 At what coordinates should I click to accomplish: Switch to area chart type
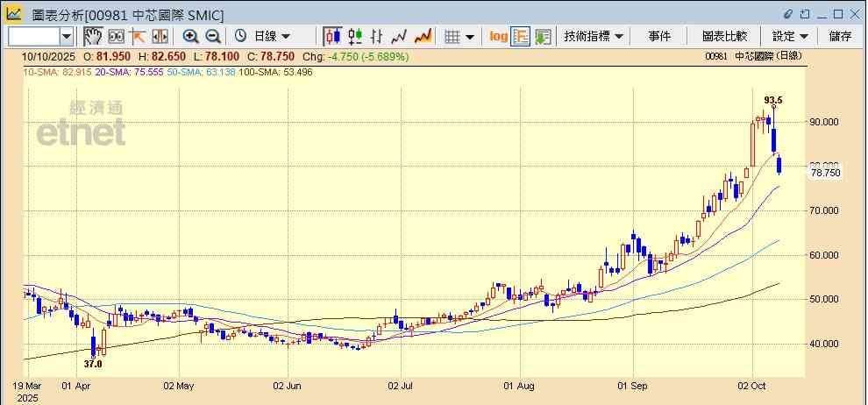click(x=423, y=36)
